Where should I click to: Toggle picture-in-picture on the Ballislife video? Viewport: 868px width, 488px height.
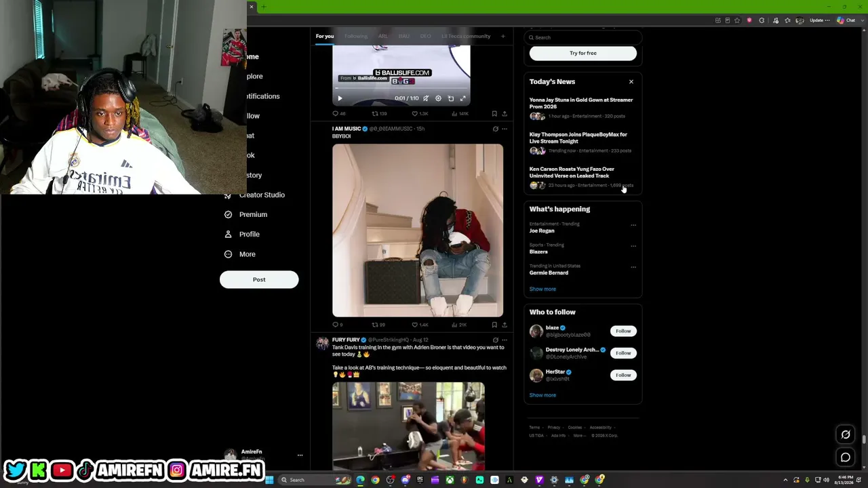[x=451, y=98]
